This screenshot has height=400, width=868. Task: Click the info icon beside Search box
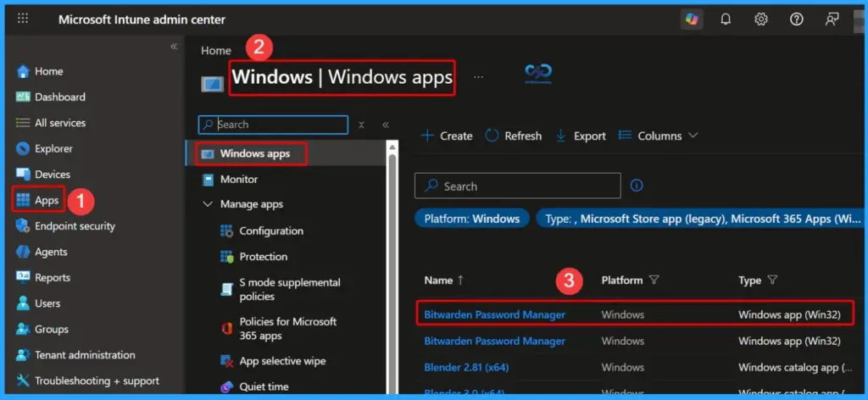[637, 186]
